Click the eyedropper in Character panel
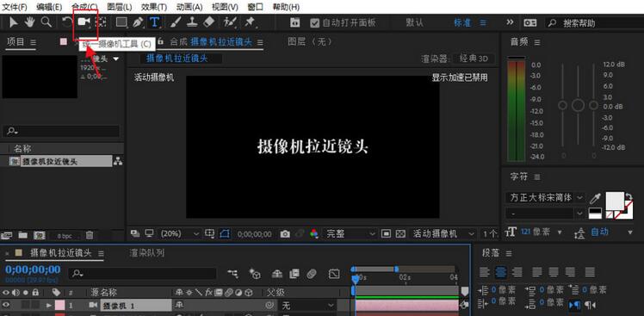 click(595, 199)
